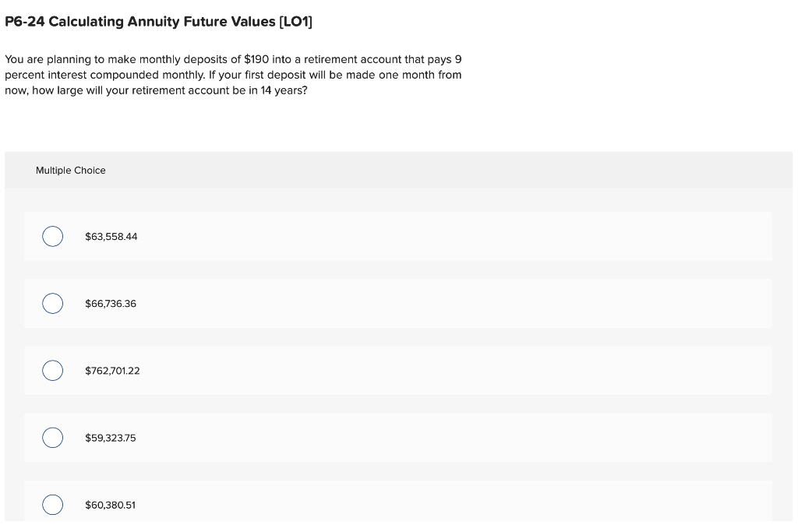The width and height of the screenshot is (798, 532).
Task: Click the answer label $59,323.75
Action: 110,437
